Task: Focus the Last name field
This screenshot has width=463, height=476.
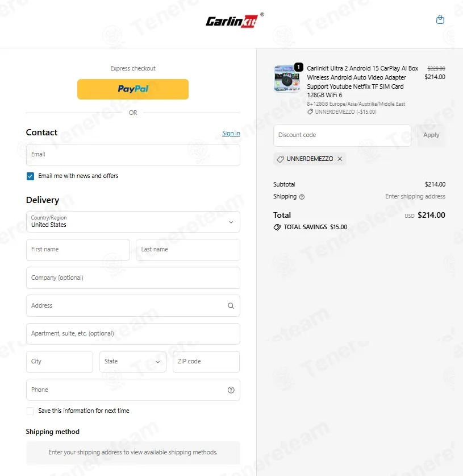Action: pos(188,250)
